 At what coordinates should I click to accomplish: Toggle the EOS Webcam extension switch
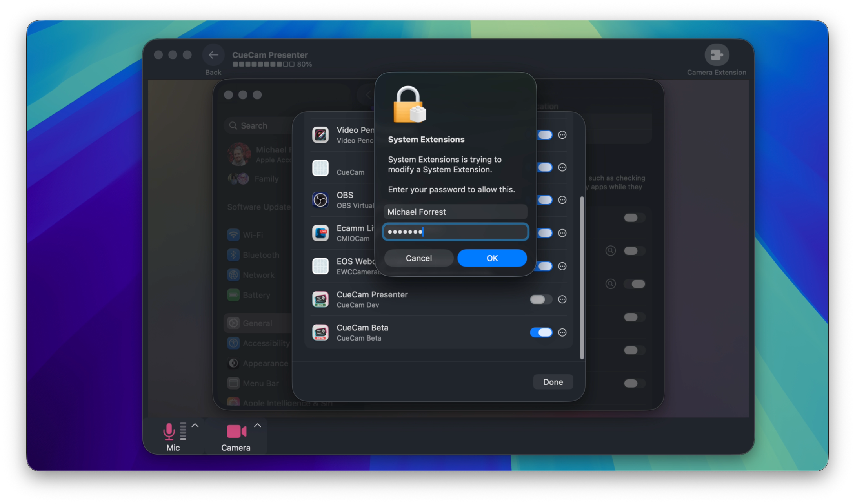[545, 266]
